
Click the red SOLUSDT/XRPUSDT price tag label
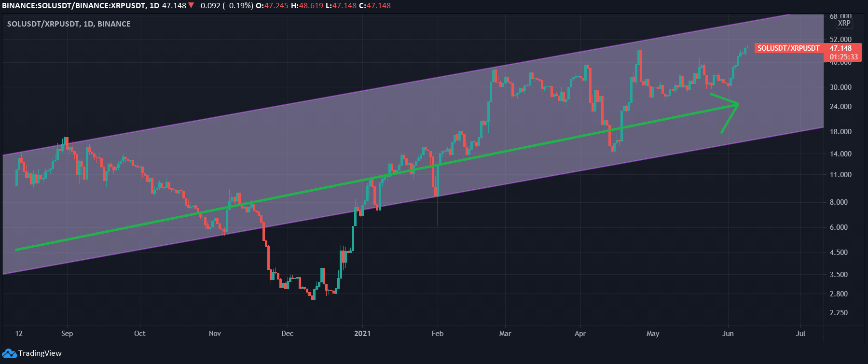point(788,48)
